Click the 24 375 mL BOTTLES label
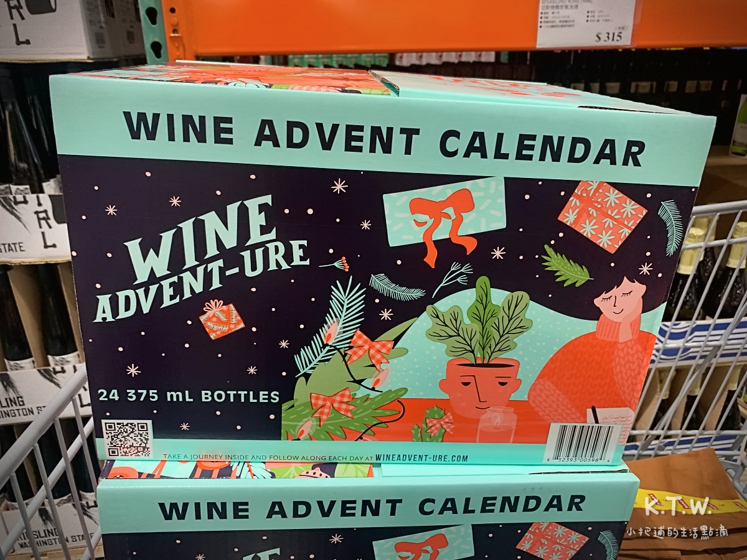This screenshot has height=560, width=747. click(x=189, y=395)
